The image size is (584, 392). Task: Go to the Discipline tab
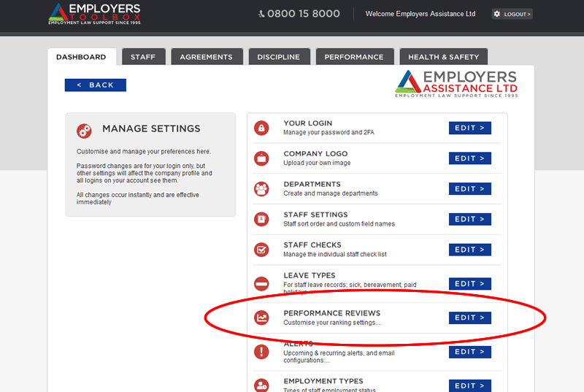278,57
